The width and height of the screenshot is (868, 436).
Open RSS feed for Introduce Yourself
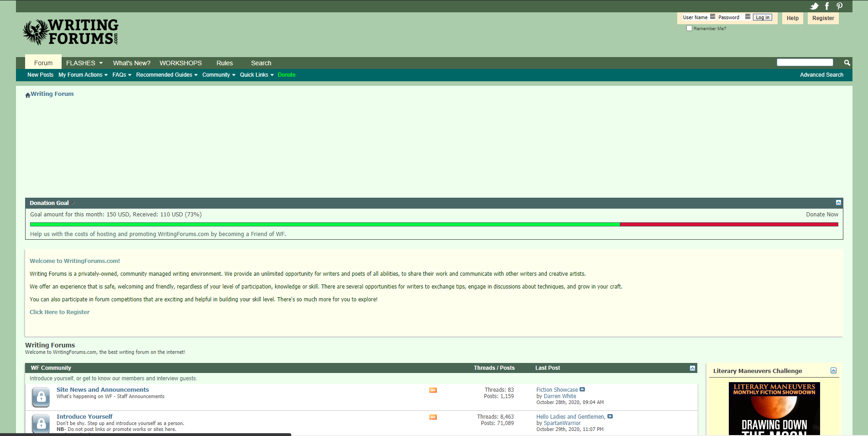[x=433, y=417]
